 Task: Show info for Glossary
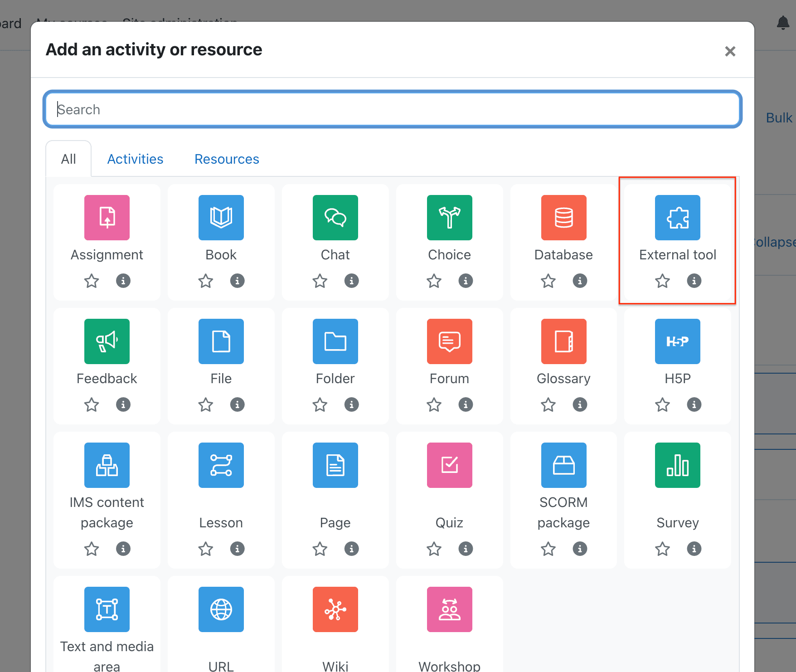point(580,404)
